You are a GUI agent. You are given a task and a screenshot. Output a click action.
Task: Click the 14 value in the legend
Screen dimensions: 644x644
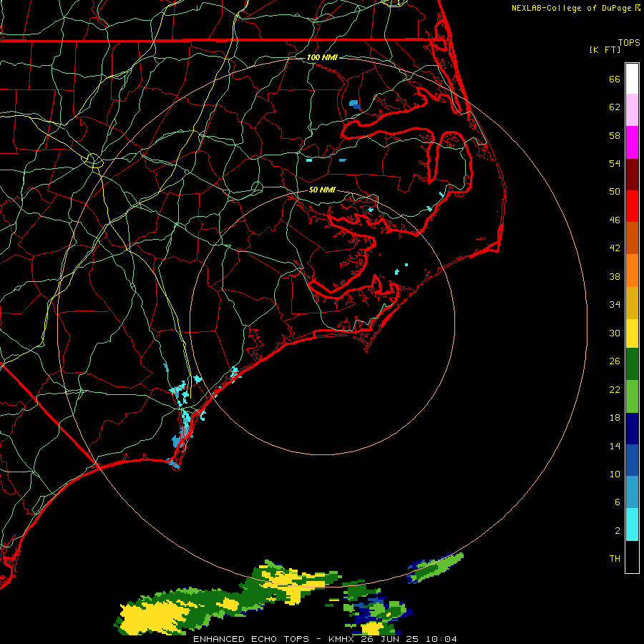click(x=615, y=447)
